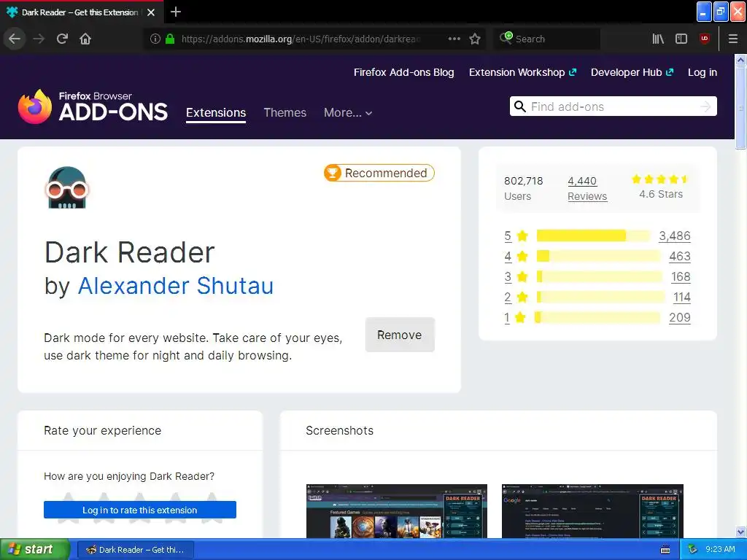
Task: Open author Alexander Shutau's profile
Action: point(175,286)
